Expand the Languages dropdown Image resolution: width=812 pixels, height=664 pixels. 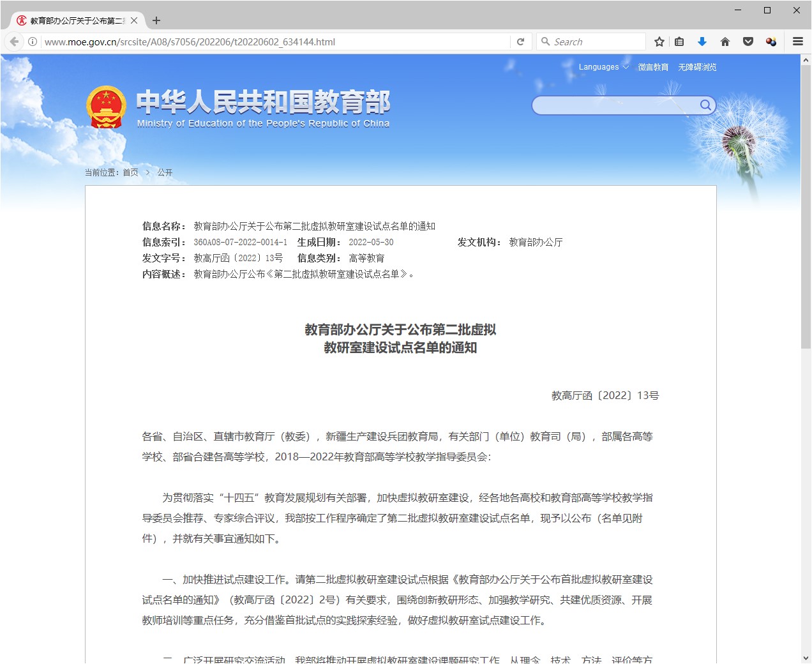(604, 67)
